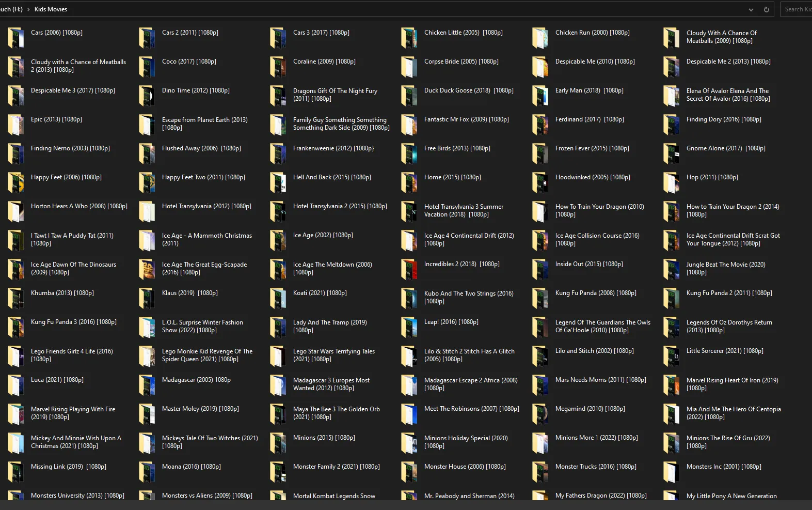This screenshot has height=510, width=812.
Task: Click the Hotel Transylvania (2012) folder icon
Action: (147, 211)
